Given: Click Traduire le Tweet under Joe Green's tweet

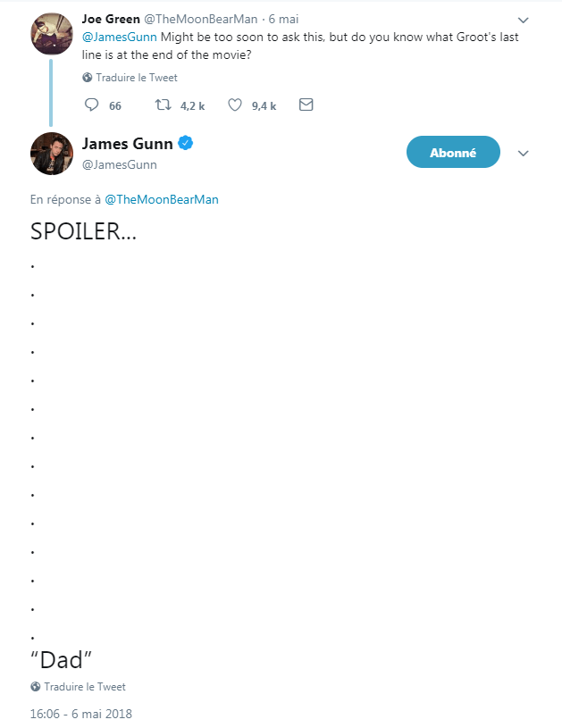Looking at the screenshot, I should (x=137, y=78).
